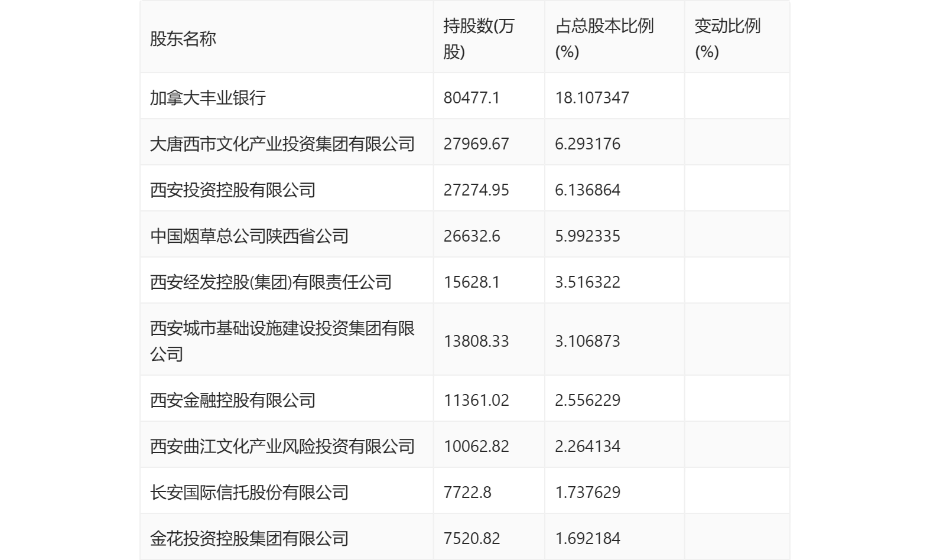Click share count 13808.33

(x=476, y=341)
